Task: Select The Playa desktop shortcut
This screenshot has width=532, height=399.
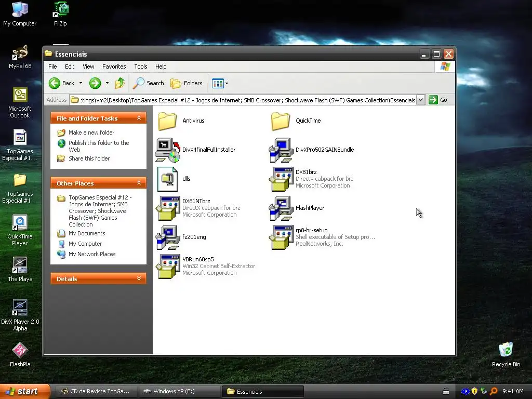Action: tap(20, 270)
